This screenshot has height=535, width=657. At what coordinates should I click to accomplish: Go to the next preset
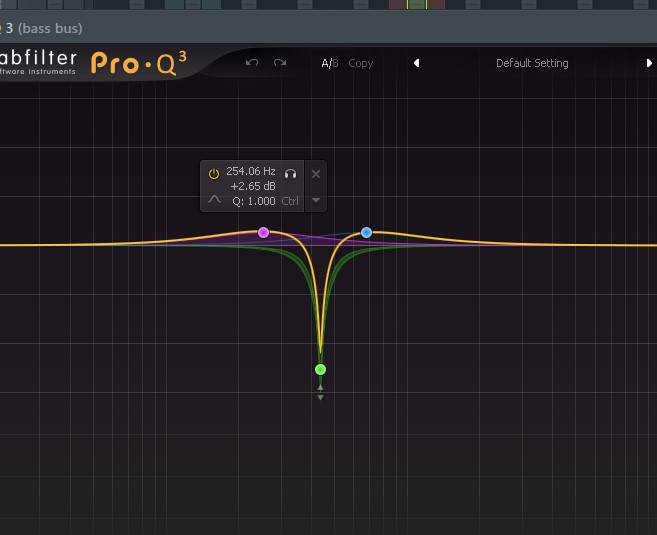[x=649, y=63]
